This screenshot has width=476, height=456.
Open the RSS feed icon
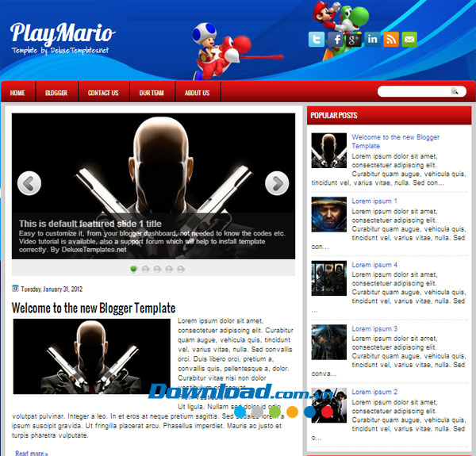[391, 40]
